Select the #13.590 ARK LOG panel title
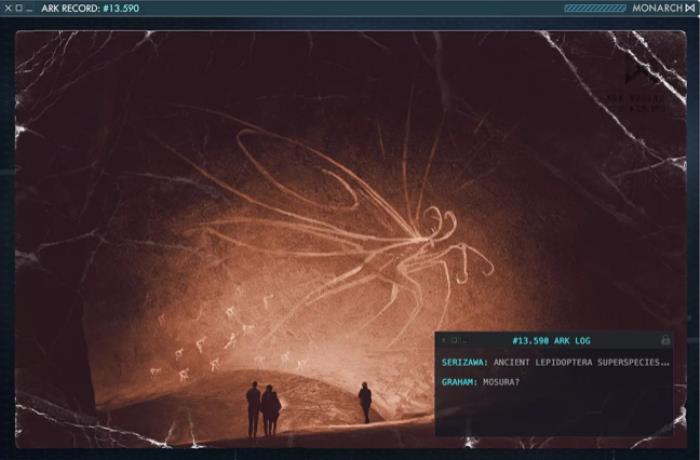This screenshot has height=460, width=700. click(x=551, y=340)
